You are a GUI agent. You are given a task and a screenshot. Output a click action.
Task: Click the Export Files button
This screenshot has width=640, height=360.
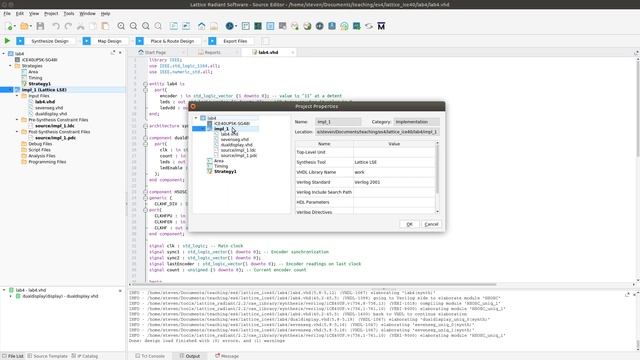[x=235, y=41]
